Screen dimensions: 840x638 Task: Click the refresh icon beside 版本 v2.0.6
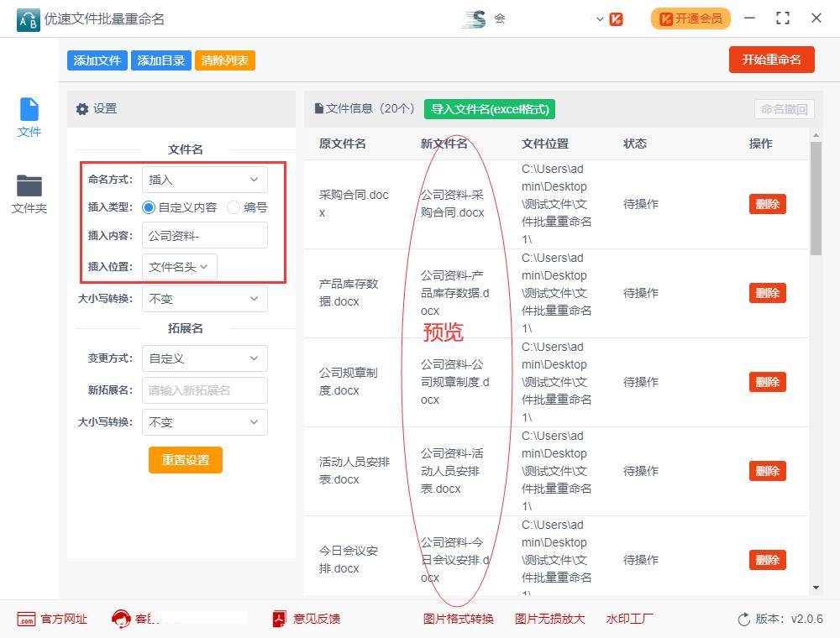[743, 619]
